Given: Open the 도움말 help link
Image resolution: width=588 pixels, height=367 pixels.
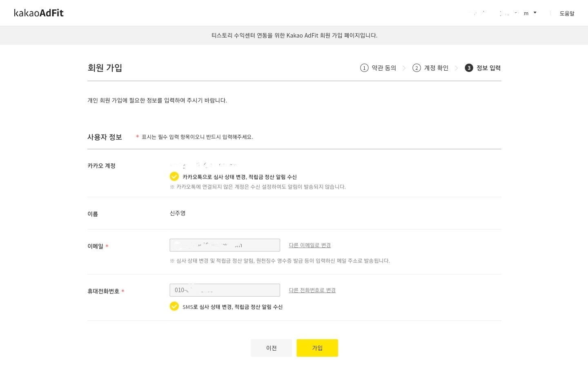Looking at the screenshot, I should pyautogui.click(x=567, y=13).
